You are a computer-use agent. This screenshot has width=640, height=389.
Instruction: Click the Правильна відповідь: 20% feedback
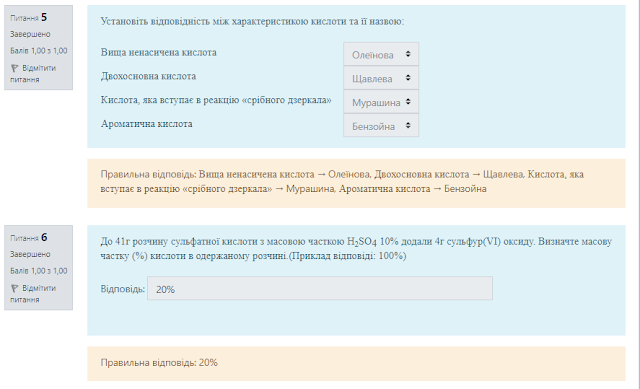159,362
